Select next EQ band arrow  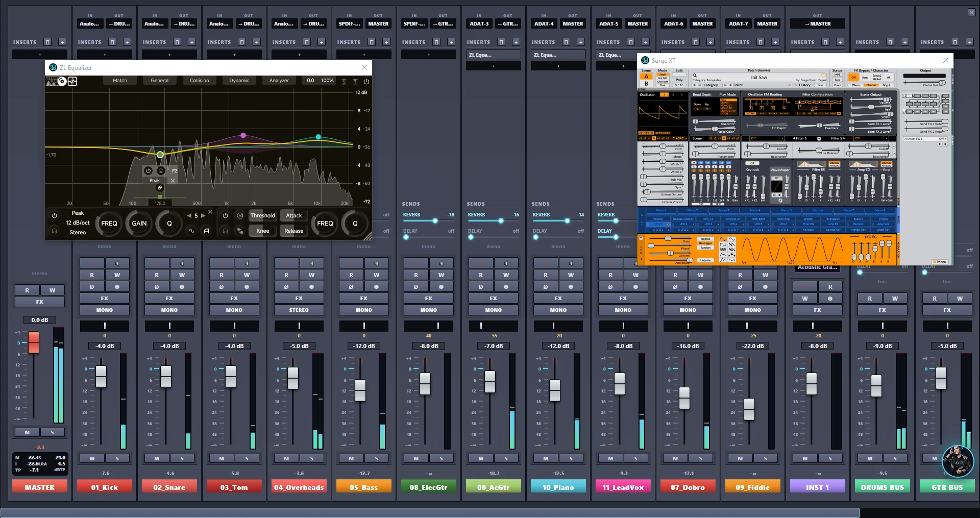pyautogui.click(x=203, y=215)
